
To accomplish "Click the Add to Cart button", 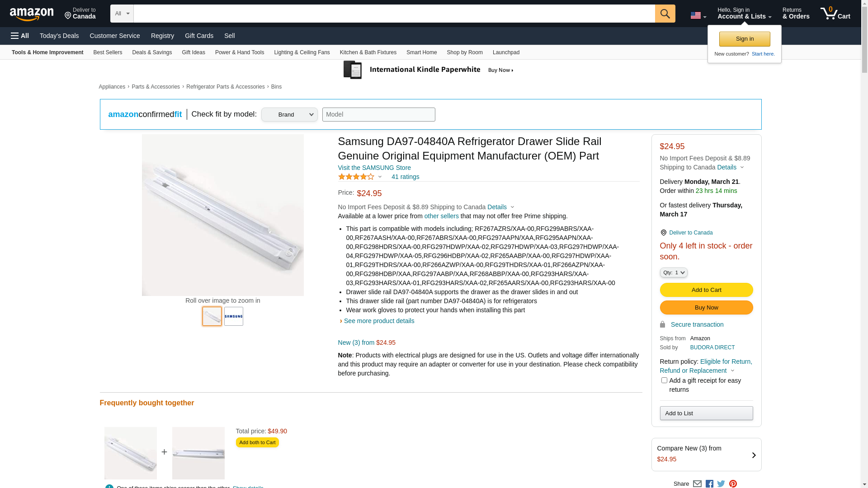I will [x=706, y=290].
